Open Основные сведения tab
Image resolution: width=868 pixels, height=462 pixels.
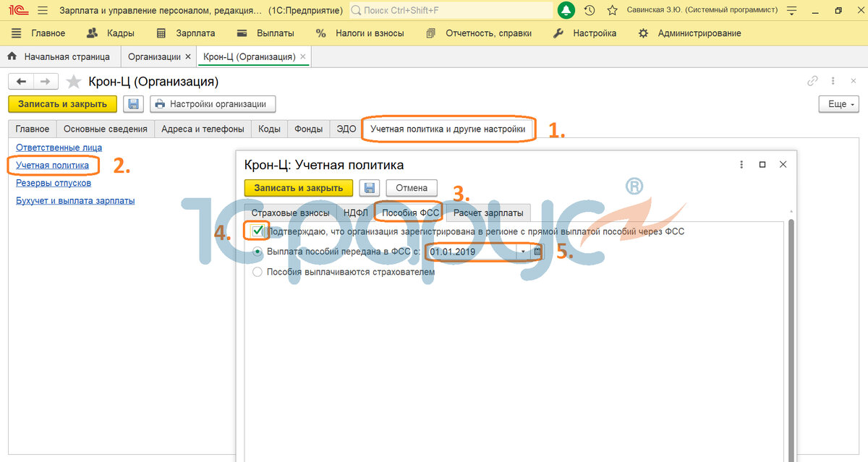click(x=106, y=129)
